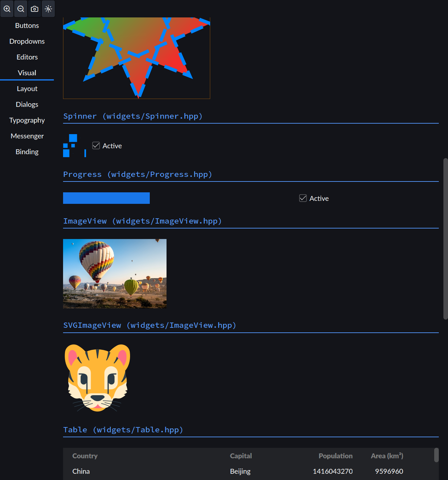Click the dashed star canvas drawing
Screen dimensions: 448x480
(137, 58)
